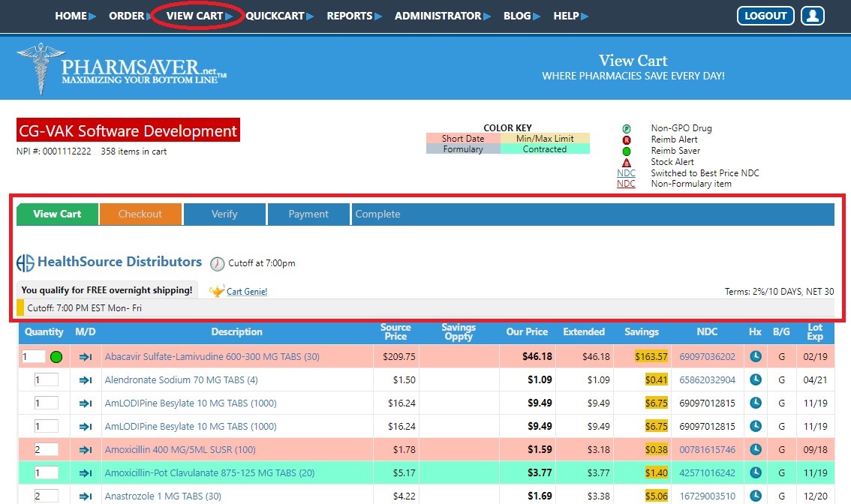Screen dimensions: 851x504
Task: Click the Terms: 2%/10 DAYS, NET 30 text
Action: 780,292
